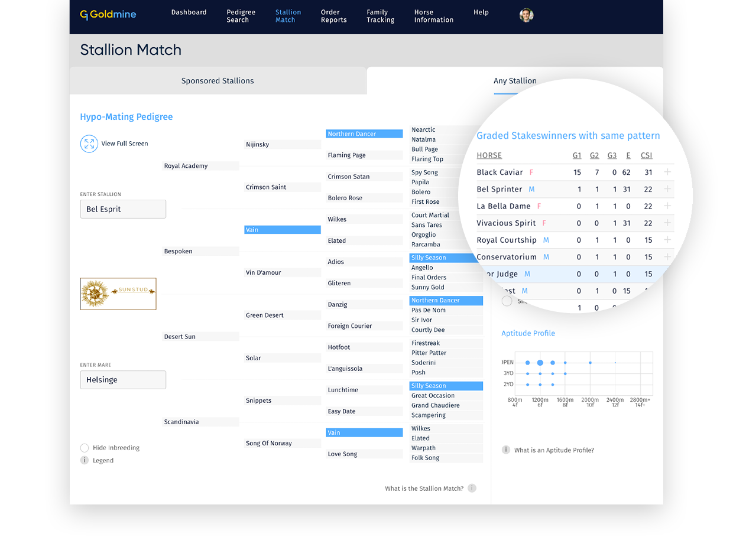This screenshot has height=560, width=733.
Task: Open the user profile avatar
Action: (526, 15)
